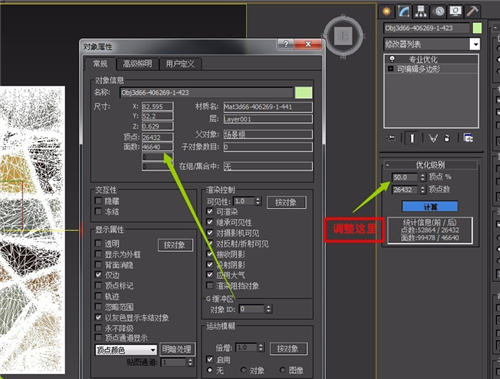This screenshot has height=379, width=500.
Task: Switch to the 高级照明 tab
Action: pyautogui.click(x=137, y=64)
